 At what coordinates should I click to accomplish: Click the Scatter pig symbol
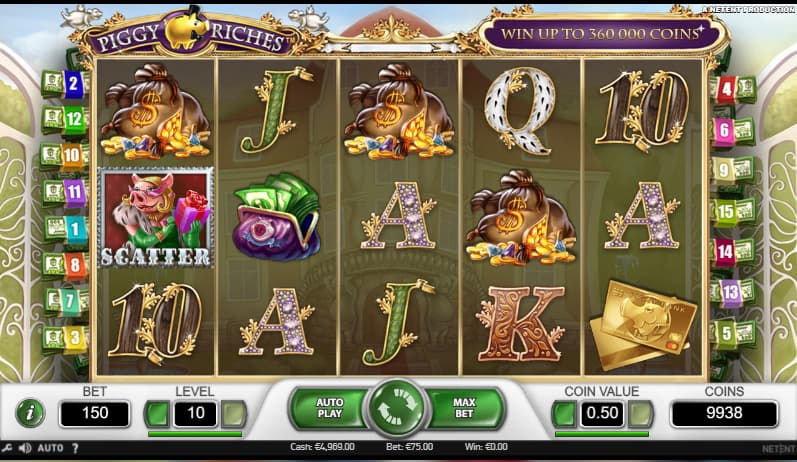point(156,218)
